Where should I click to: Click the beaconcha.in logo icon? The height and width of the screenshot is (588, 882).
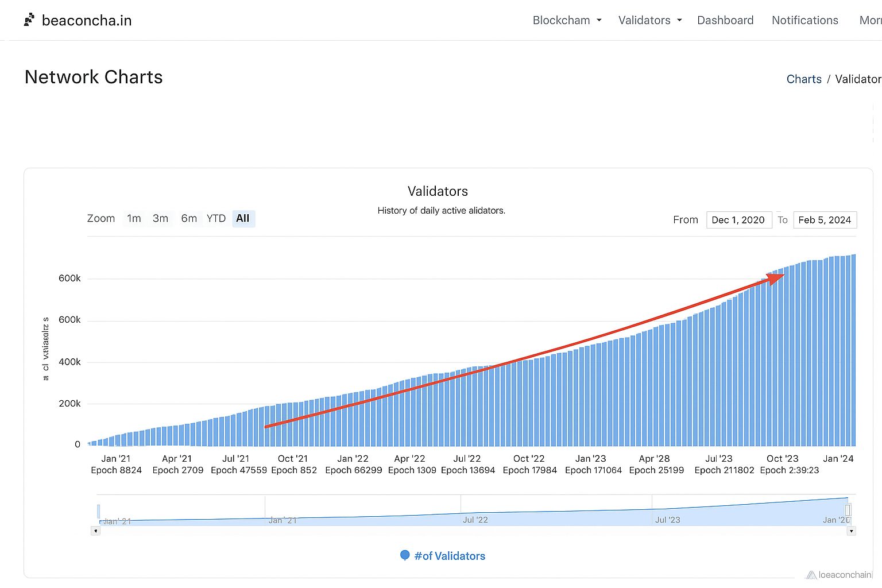(29, 19)
